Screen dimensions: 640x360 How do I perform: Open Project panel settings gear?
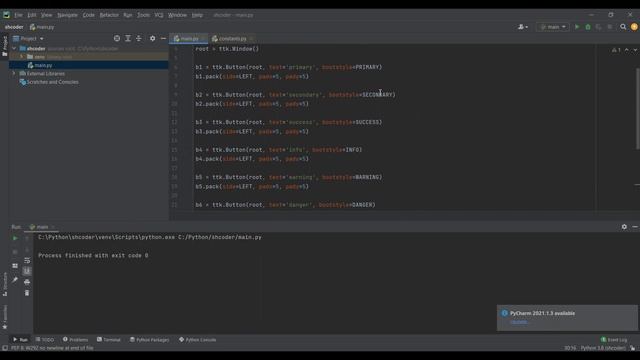pos(152,38)
